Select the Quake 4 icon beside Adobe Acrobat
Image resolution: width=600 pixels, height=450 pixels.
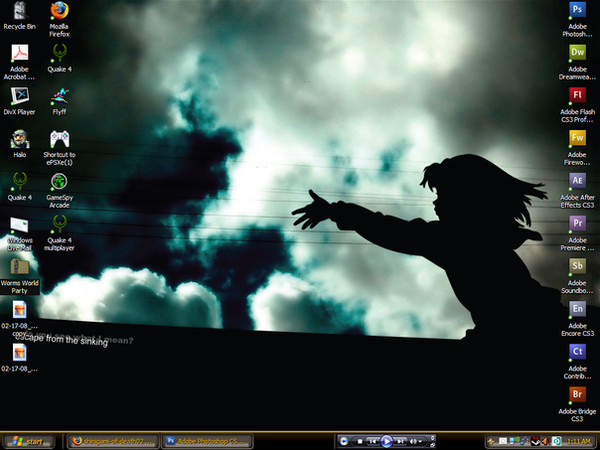click(59, 59)
